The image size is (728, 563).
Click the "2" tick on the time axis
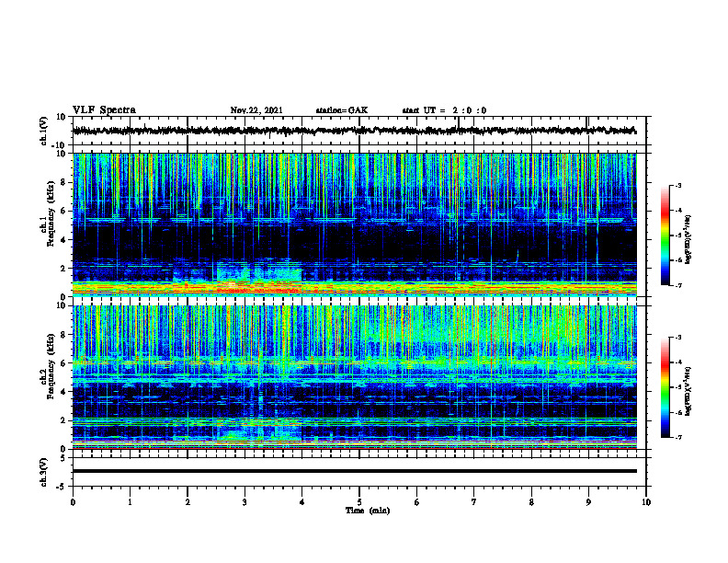coord(188,502)
